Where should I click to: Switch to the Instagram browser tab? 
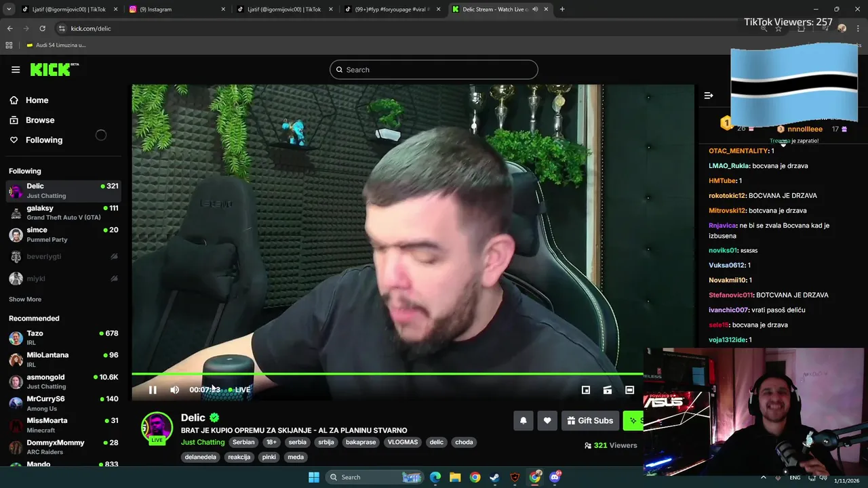point(176,9)
